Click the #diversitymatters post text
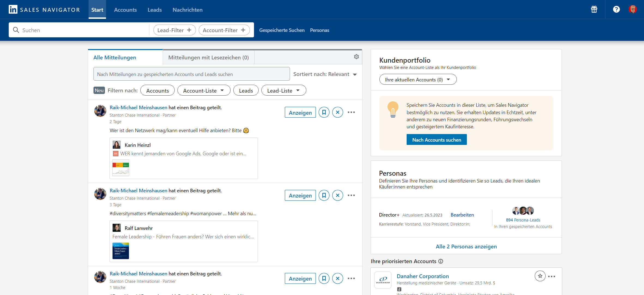 (183, 213)
